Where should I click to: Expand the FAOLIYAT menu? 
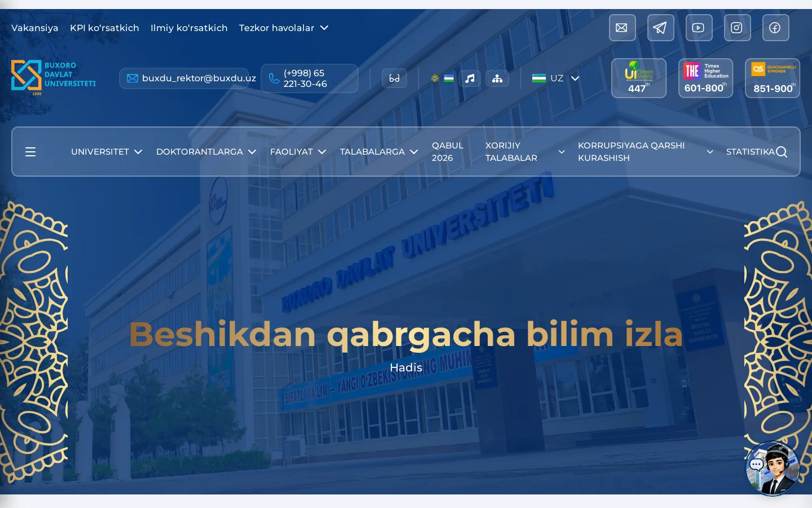(x=298, y=152)
